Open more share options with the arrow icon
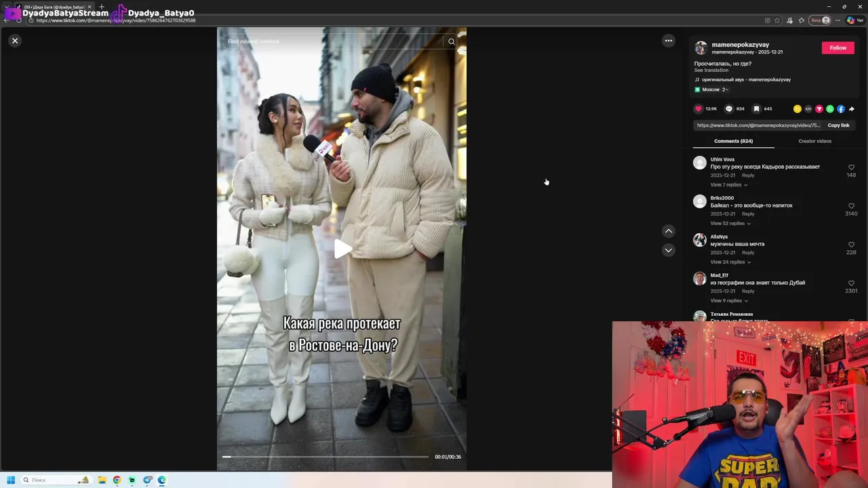Image resolution: width=868 pixels, height=488 pixels. (x=852, y=109)
